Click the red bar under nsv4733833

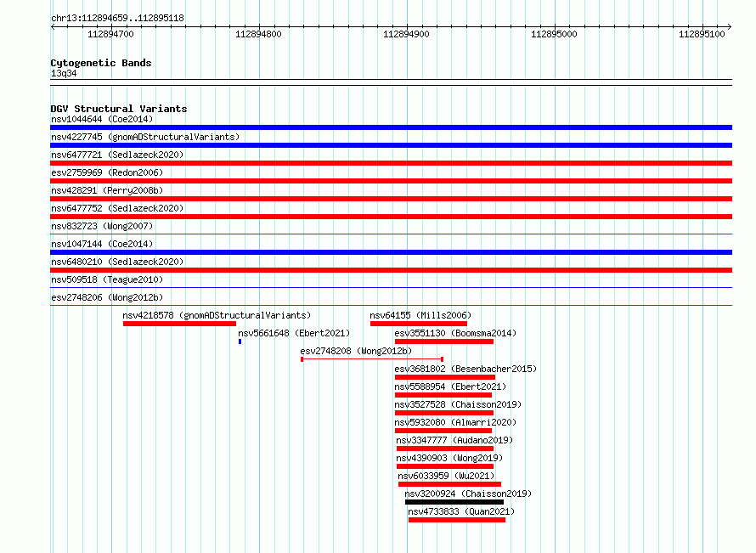457,520
